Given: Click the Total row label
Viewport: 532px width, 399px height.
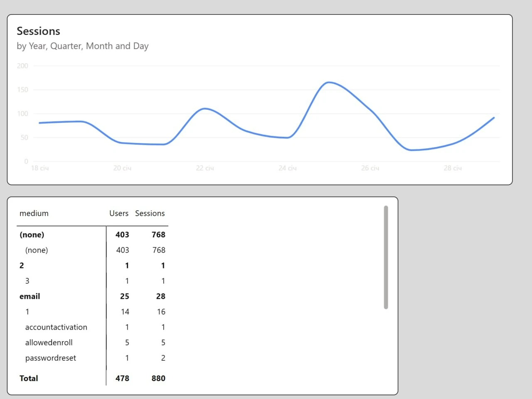Looking at the screenshot, I should pos(29,378).
